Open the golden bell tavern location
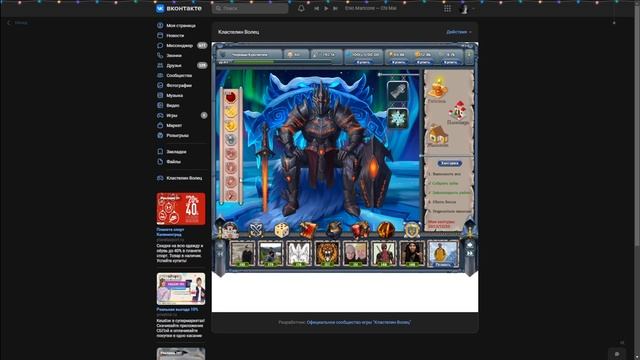Viewport: 640px width, 360px height. coord(438,89)
